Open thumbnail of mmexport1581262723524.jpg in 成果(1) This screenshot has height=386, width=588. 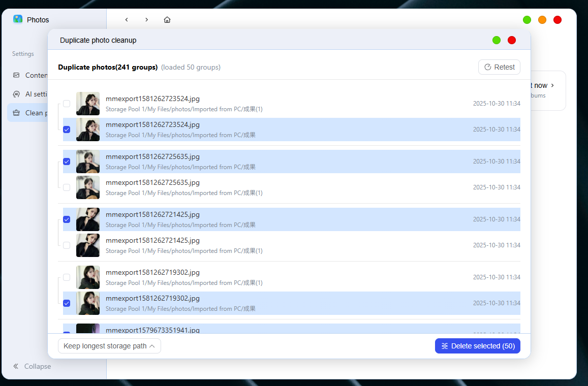tap(88, 104)
